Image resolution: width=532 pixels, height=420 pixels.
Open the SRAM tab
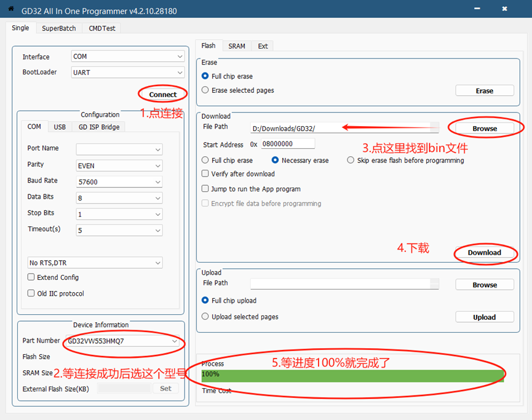click(x=236, y=46)
